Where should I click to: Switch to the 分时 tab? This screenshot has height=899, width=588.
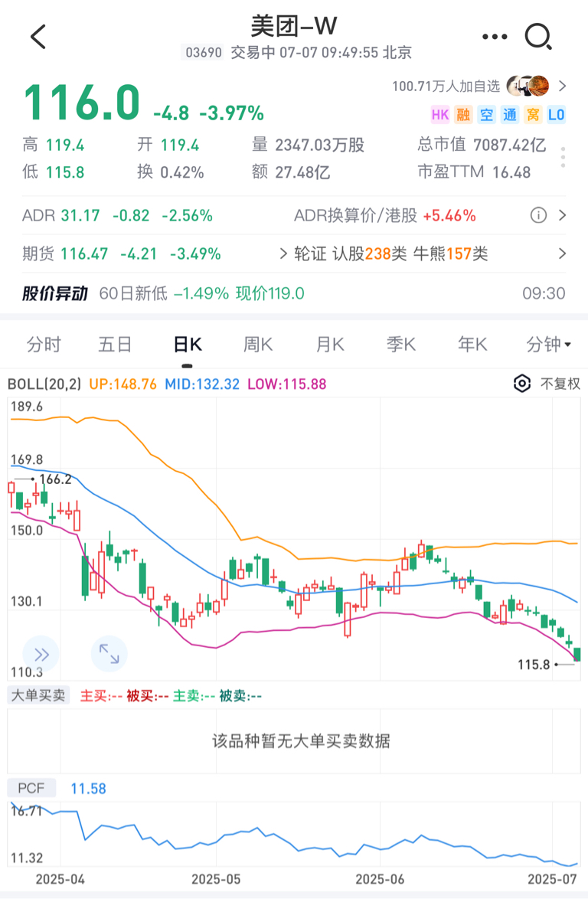44,345
